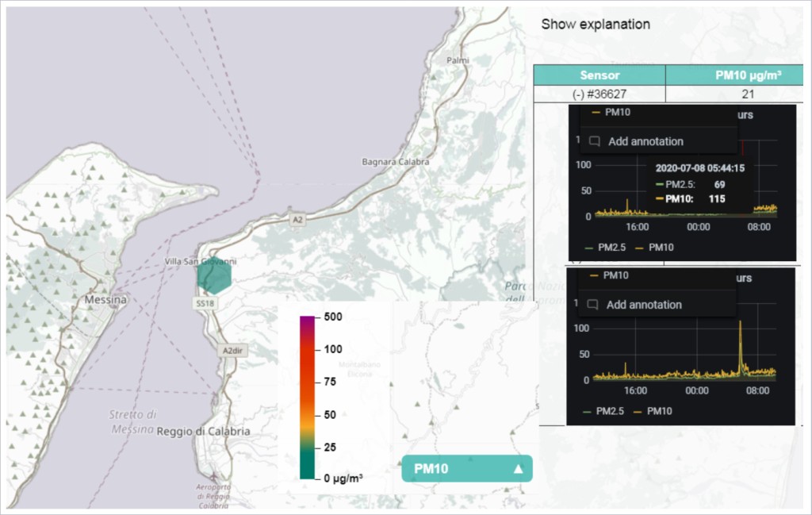
Task: Click the Messina city label on map
Action: [x=105, y=300]
